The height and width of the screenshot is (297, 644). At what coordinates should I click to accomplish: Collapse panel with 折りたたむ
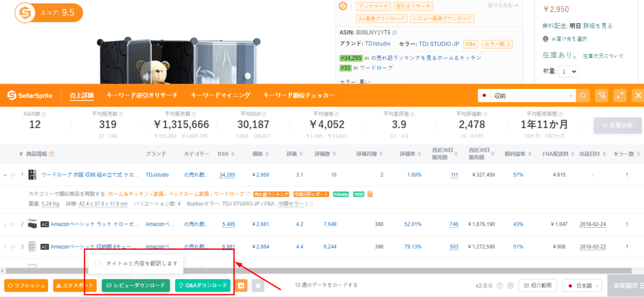(x=503, y=5)
